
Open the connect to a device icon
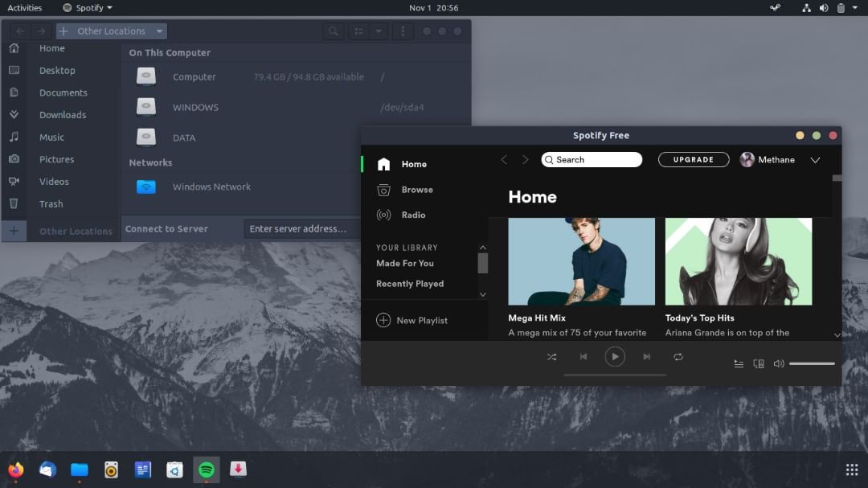coord(759,364)
